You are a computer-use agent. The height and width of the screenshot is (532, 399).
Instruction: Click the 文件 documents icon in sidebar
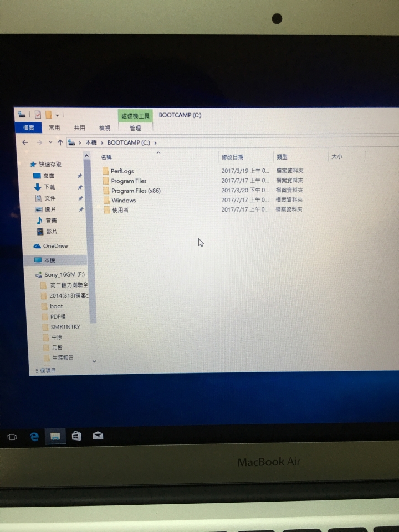[38, 198]
